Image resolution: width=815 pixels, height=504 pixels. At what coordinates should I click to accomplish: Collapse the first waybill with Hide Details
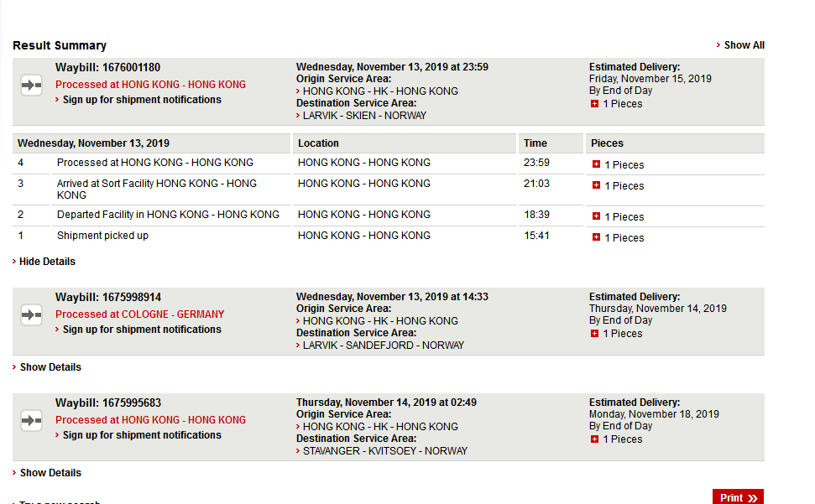pyautogui.click(x=47, y=262)
